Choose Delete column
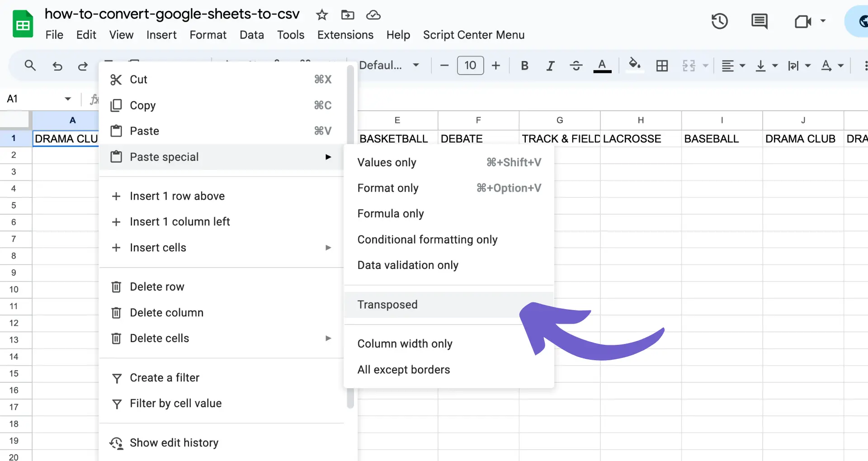The image size is (868, 461). 222,313
